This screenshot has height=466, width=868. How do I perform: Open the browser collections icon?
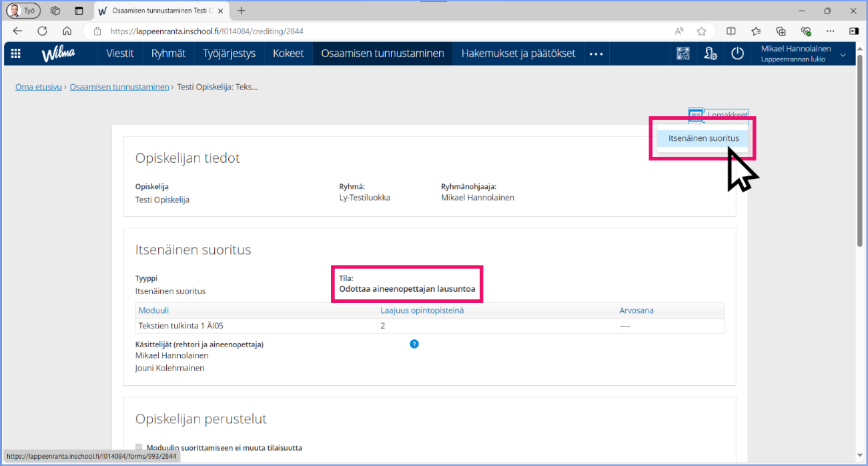(x=781, y=31)
